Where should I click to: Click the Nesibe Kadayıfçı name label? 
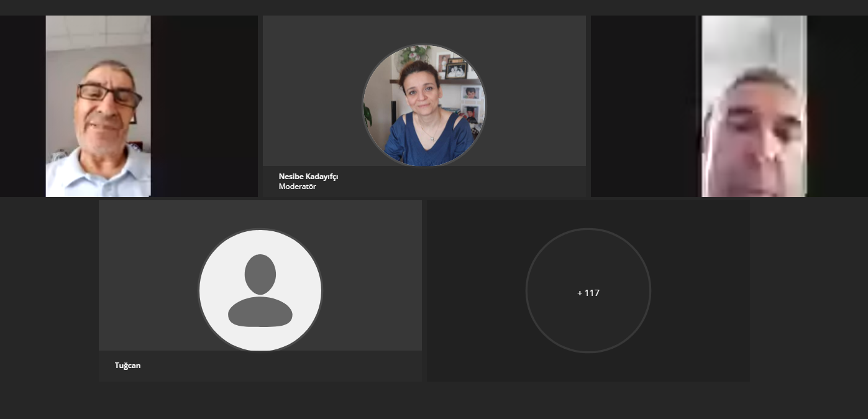click(x=308, y=177)
